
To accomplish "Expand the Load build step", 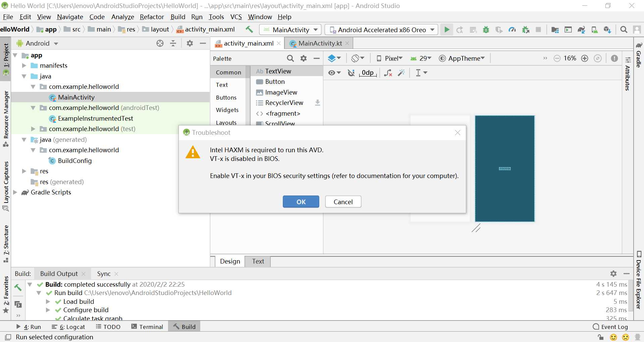I will [x=48, y=301].
